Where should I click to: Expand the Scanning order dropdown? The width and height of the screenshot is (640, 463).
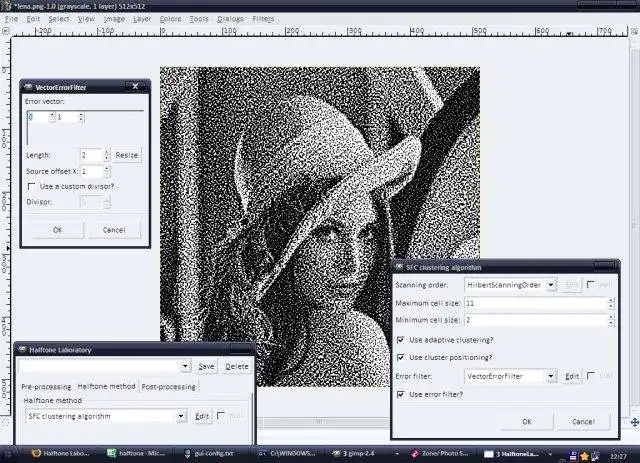pyautogui.click(x=551, y=285)
